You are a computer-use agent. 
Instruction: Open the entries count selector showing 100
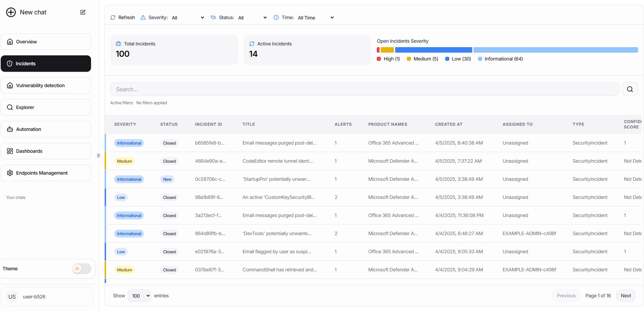(139, 296)
